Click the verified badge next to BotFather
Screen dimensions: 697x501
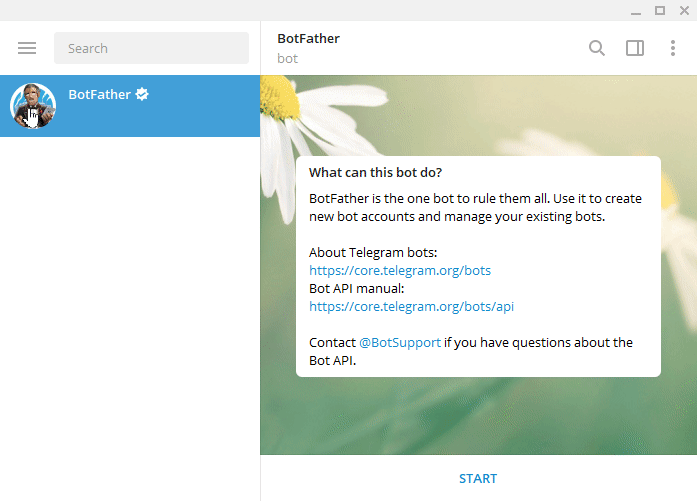click(142, 94)
